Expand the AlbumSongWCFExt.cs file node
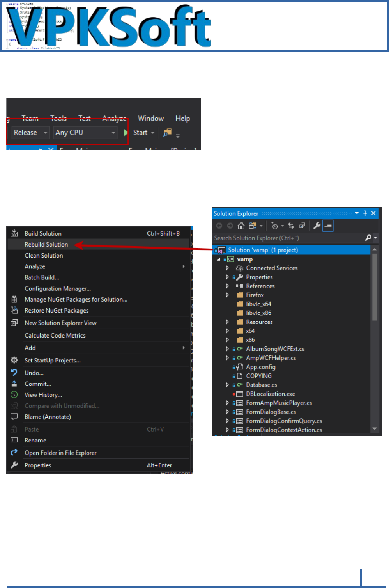The height and width of the screenshot is (588, 389). pos(227,349)
